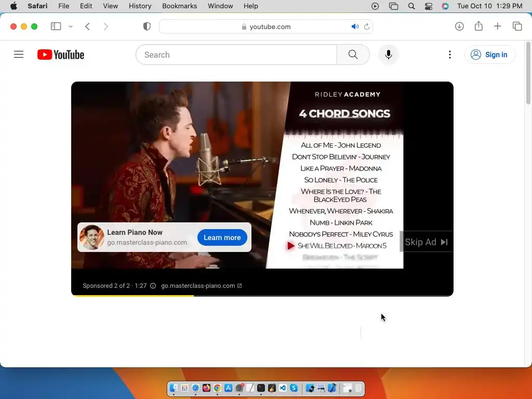
Task: Click the date and time in menu bar
Action: click(489, 6)
